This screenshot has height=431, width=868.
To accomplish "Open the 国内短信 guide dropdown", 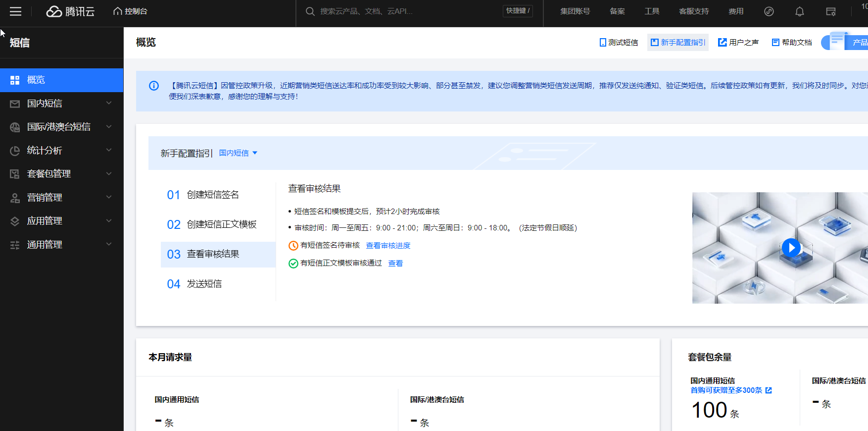I will pos(238,153).
